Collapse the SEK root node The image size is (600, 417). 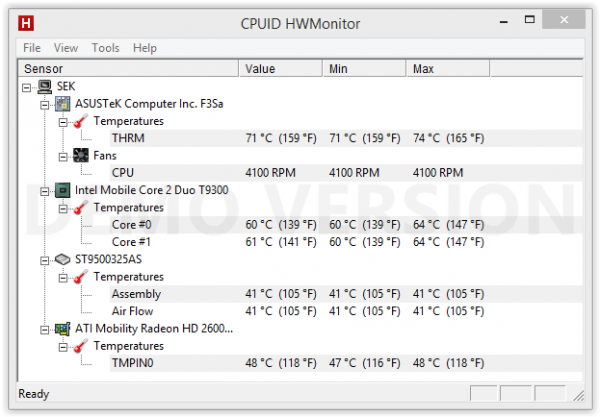point(26,88)
